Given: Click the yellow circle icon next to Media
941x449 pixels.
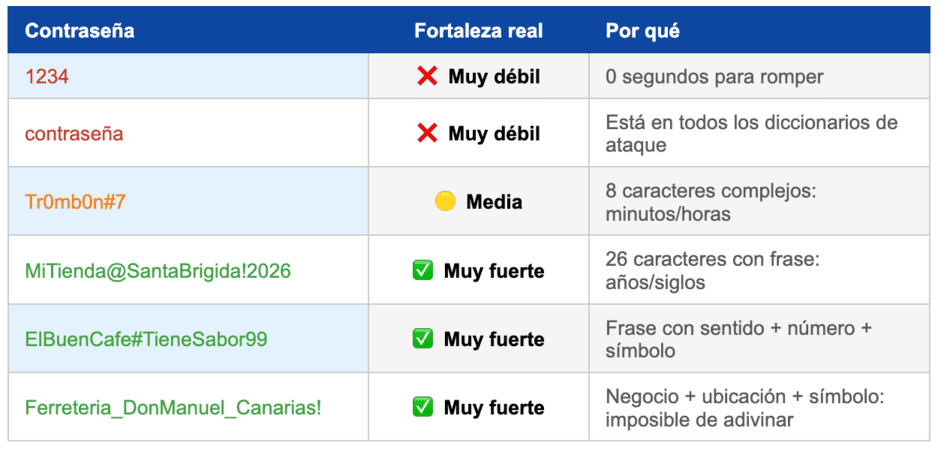Looking at the screenshot, I should click(445, 202).
